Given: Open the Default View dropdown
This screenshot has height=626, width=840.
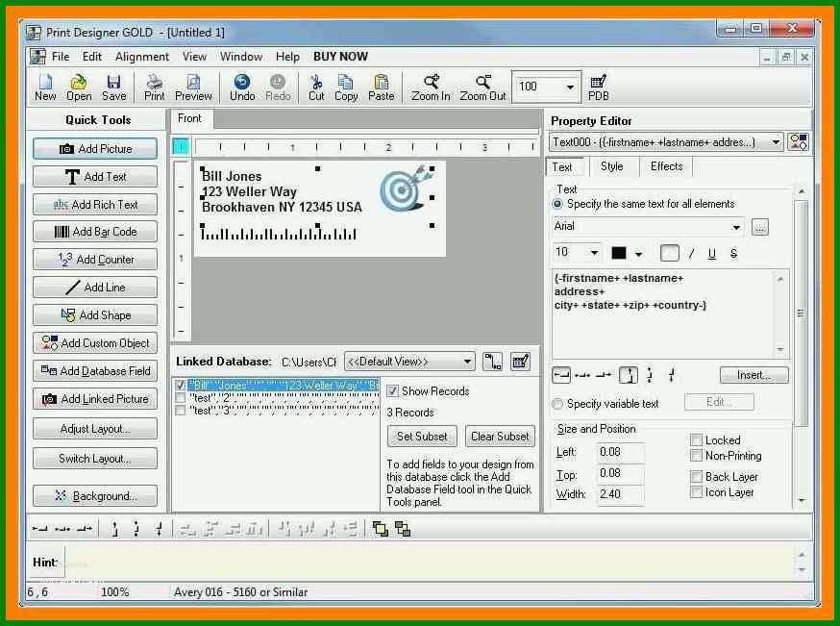Looking at the screenshot, I should (x=467, y=362).
